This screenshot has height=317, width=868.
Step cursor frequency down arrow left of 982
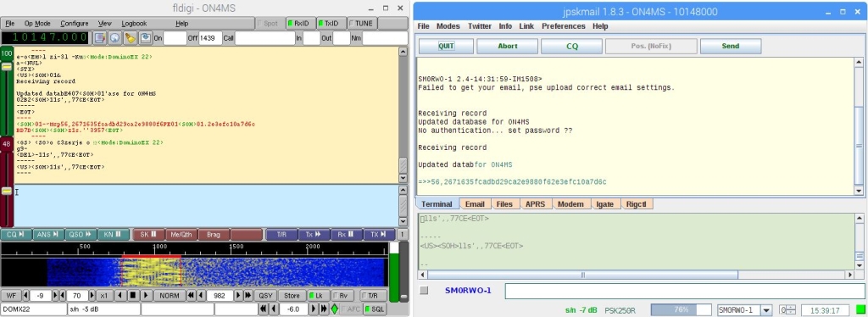tap(200, 296)
